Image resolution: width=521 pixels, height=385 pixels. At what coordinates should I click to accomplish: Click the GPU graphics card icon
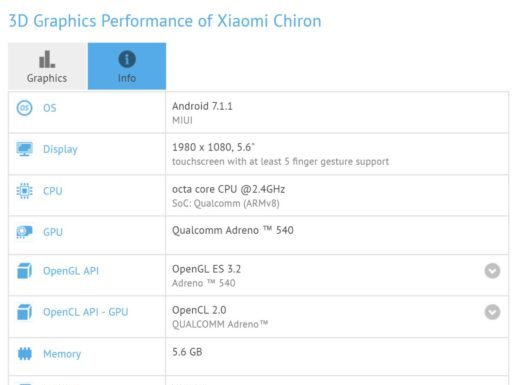pyautogui.click(x=24, y=232)
